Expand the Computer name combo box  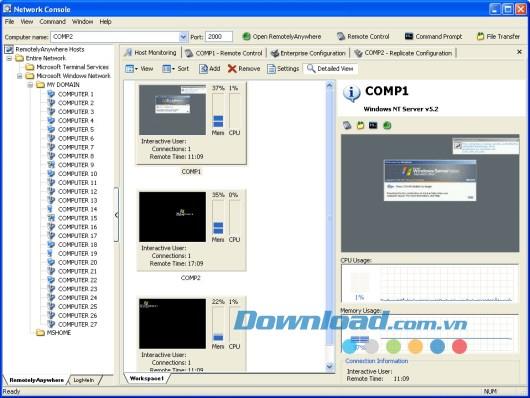pyautogui.click(x=183, y=37)
